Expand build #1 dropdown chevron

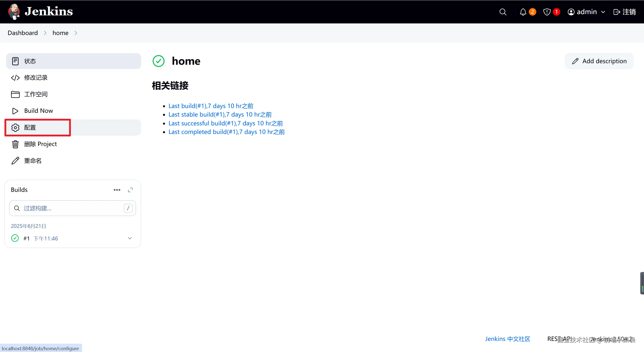click(130, 238)
